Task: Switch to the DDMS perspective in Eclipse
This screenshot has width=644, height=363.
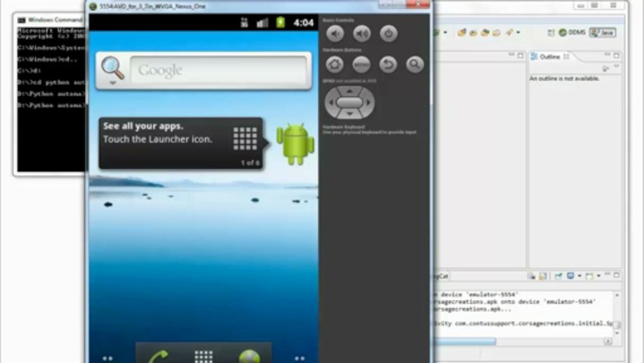Action: click(571, 32)
